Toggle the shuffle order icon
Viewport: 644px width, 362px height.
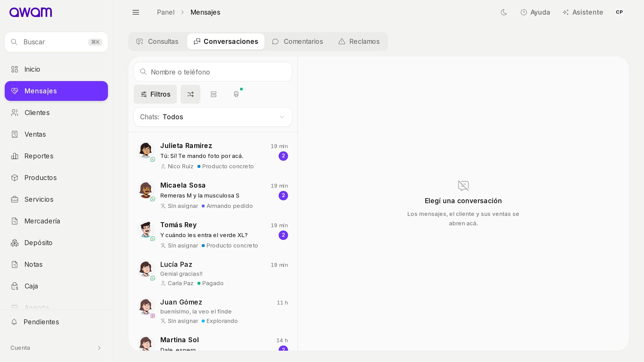point(190,94)
